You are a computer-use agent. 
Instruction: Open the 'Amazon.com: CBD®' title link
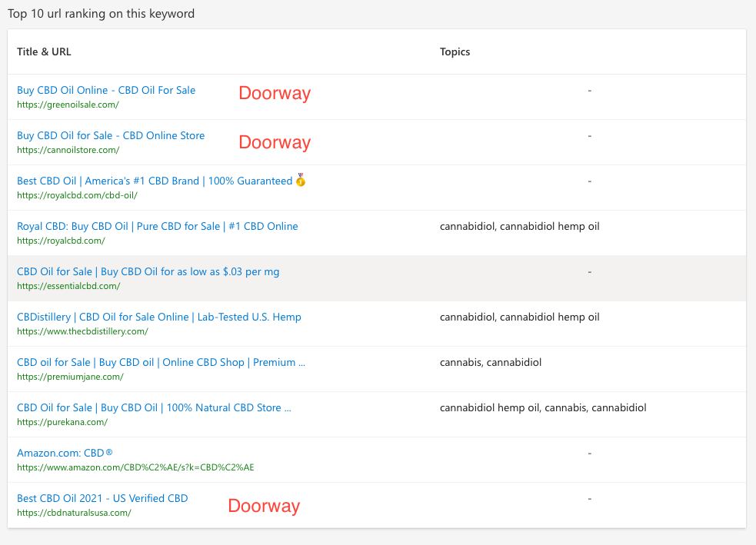click(65, 453)
